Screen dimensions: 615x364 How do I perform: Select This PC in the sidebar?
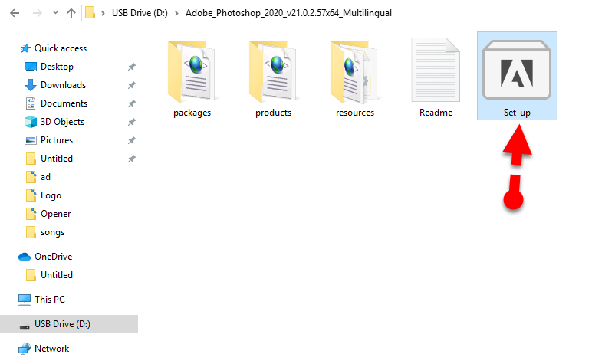pos(50,300)
